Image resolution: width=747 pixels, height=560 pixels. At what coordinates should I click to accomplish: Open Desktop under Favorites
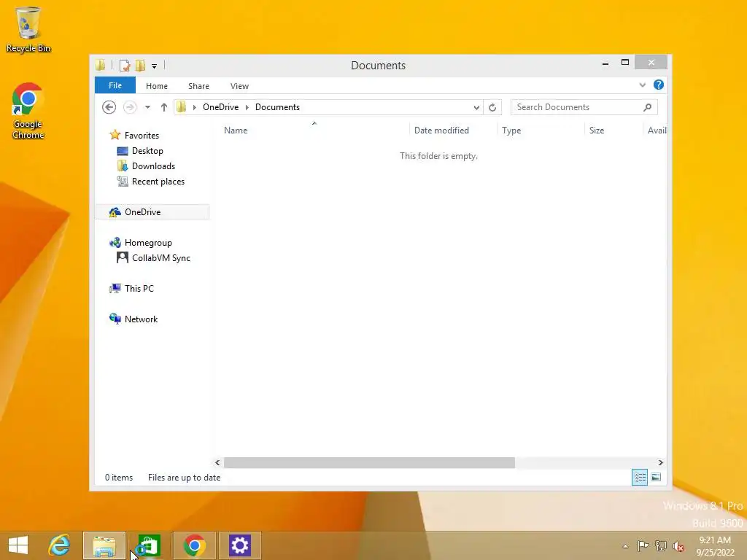coord(147,150)
